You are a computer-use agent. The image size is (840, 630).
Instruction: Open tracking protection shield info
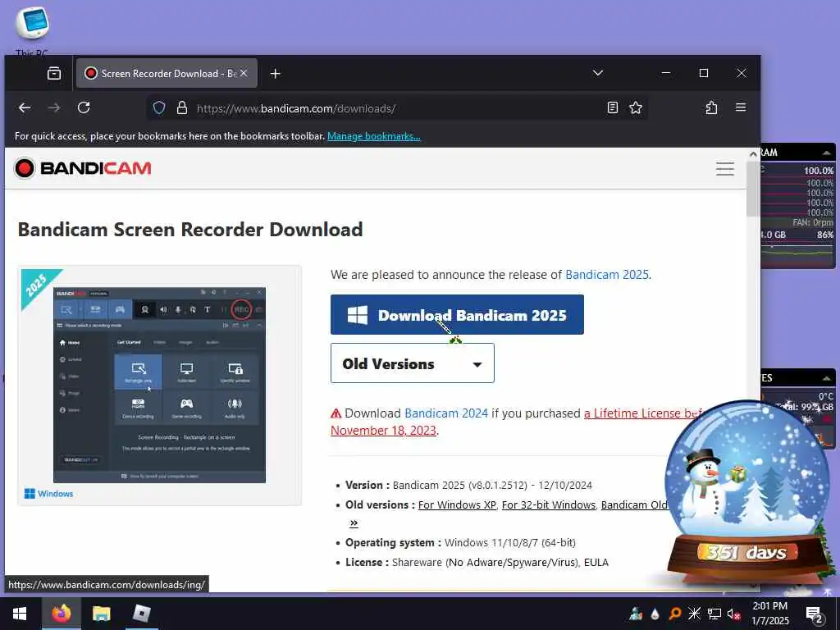[159, 107]
